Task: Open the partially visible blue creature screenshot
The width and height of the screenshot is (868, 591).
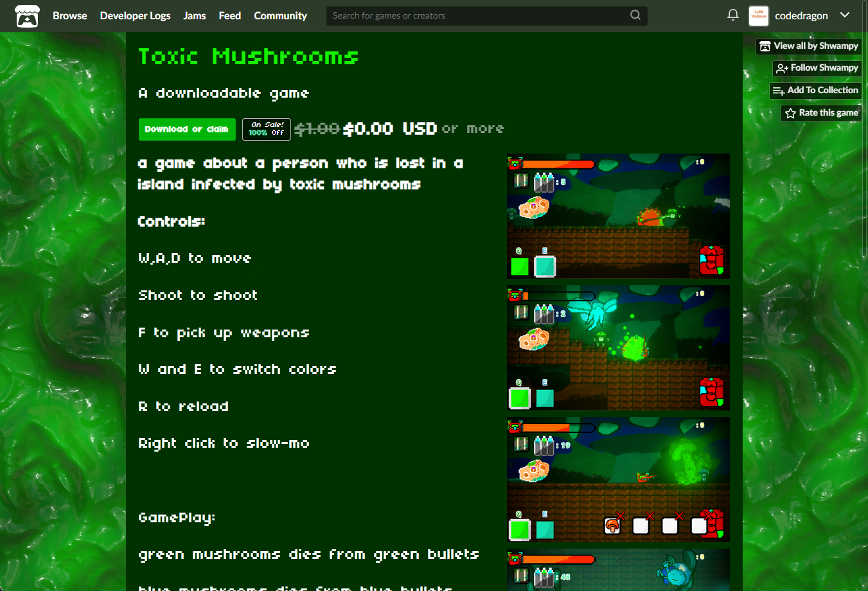Action: coord(618,570)
